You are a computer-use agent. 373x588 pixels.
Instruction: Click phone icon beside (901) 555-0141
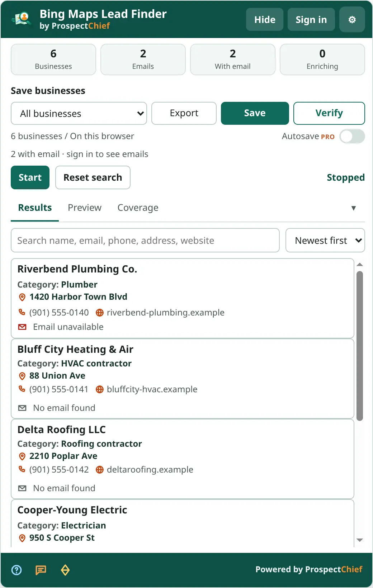(22, 389)
